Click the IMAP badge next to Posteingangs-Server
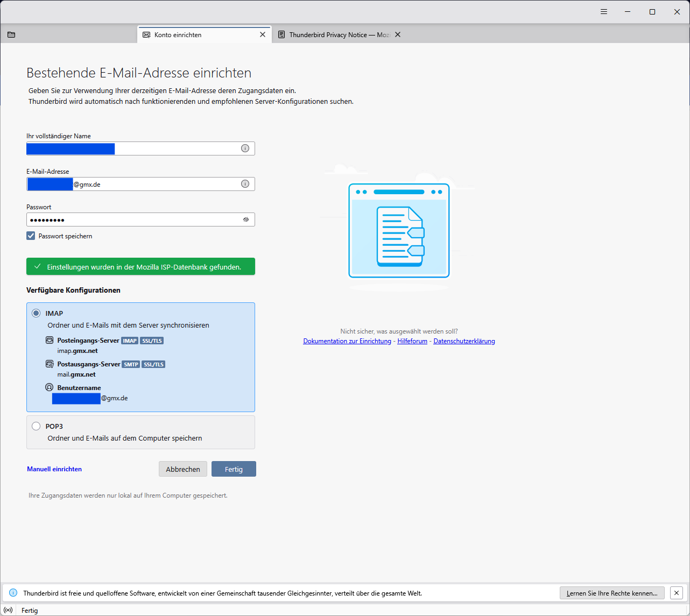 (130, 341)
